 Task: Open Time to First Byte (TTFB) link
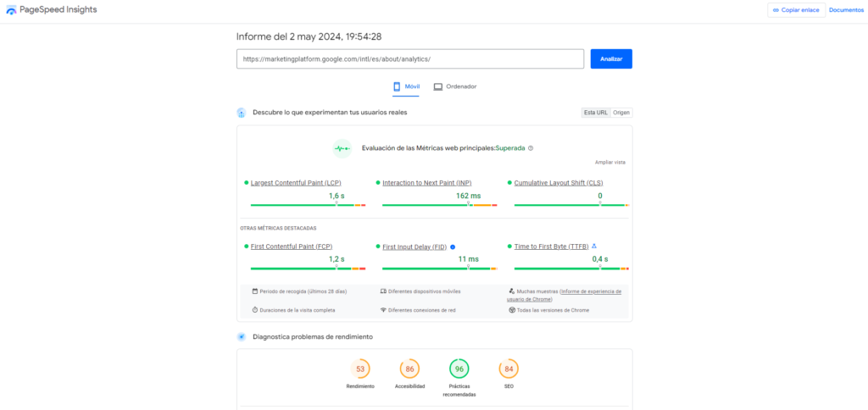[551, 247]
